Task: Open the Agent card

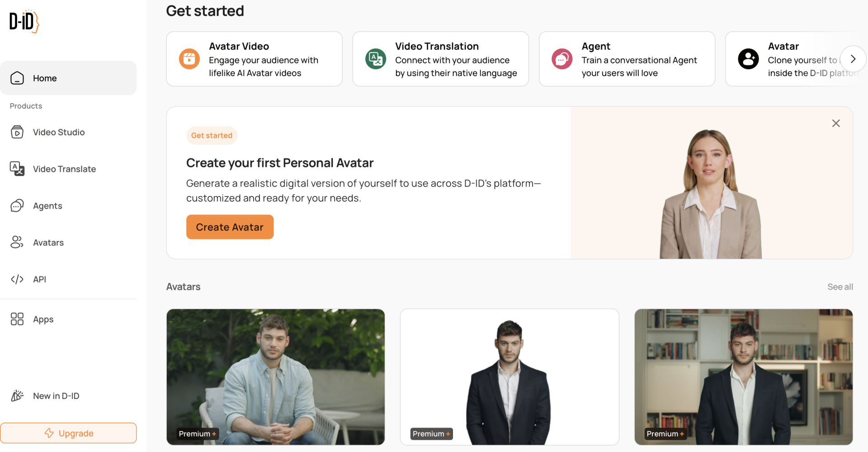Action: pos(627,59)
